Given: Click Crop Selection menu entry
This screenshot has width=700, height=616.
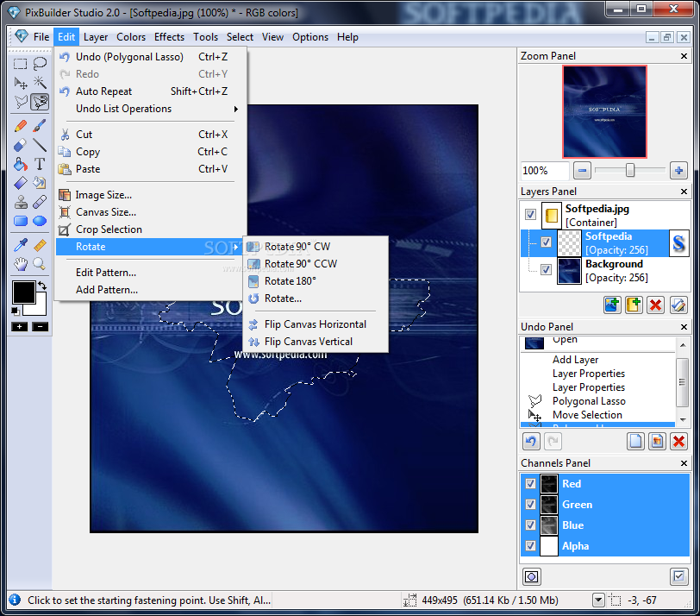Looking at the screenshot, I should click(x=151, y=229).
